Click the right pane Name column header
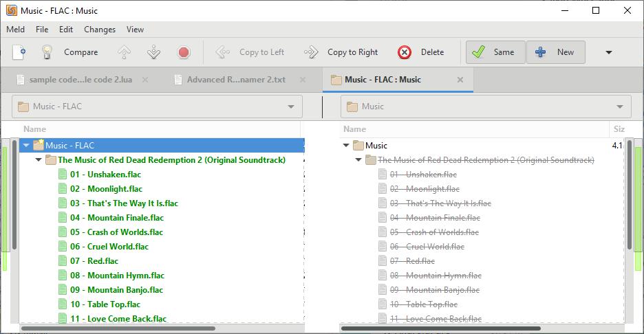Image resolution: width=644 pixels, height=334 pixels. click(354, 129)
